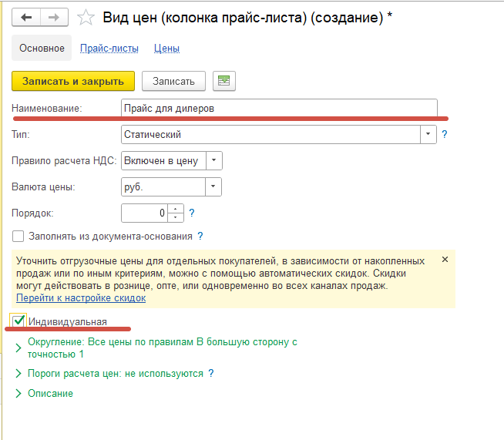Image resolution: width=504 pixels, height=440 pixels.
Task: Click the Статический type field
Action: click(x=270, y=134)
